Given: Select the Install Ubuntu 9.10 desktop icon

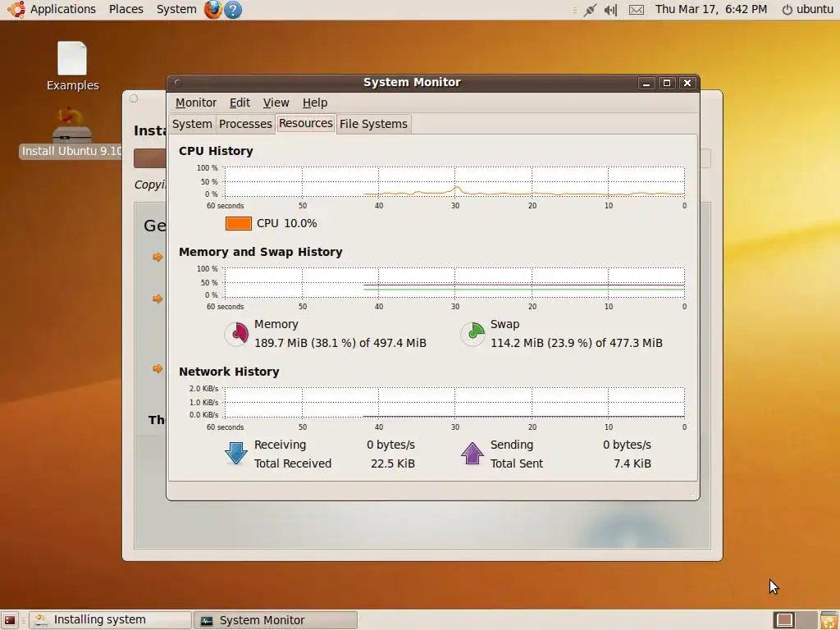Looking at the screenshot, I should point(72,134).
